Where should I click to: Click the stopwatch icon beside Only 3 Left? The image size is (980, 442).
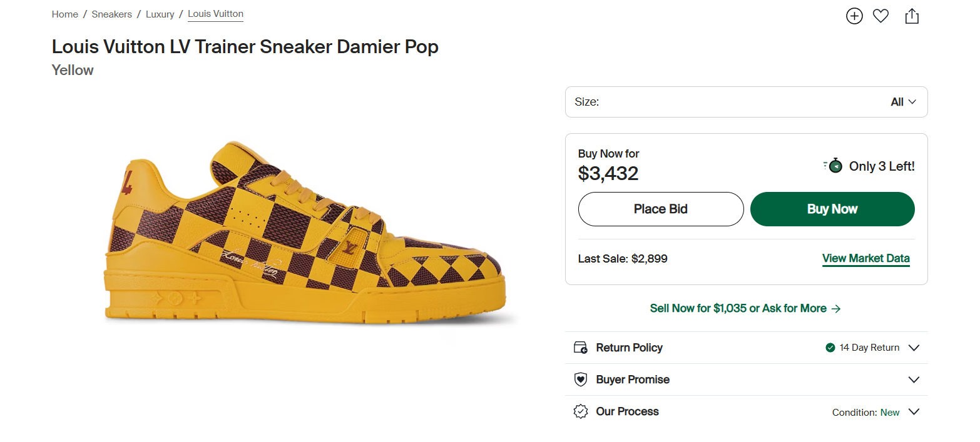[834, 166]
